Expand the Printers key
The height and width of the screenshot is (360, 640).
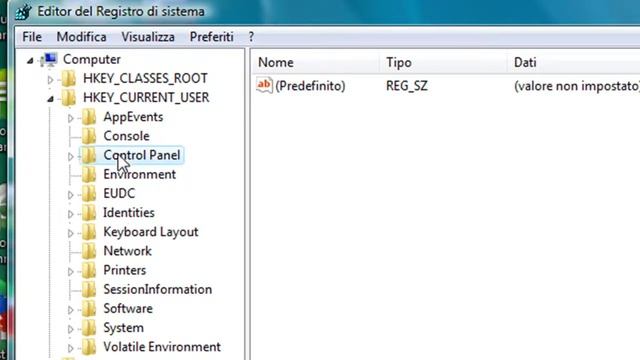point(71,271)
